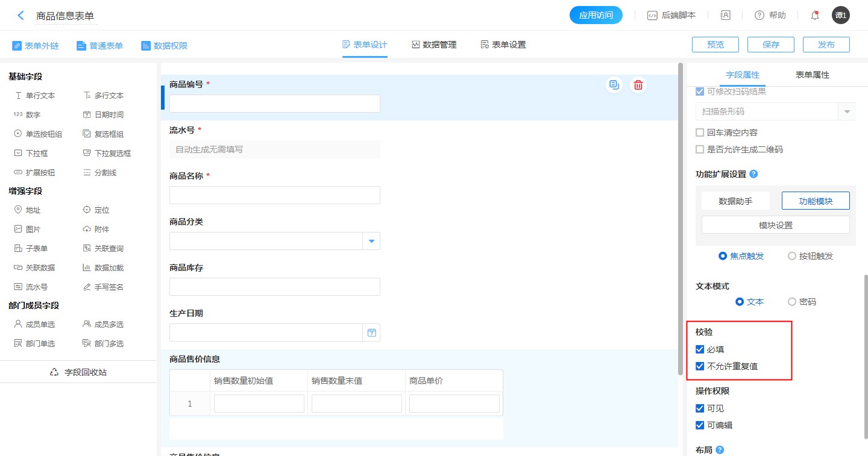Delete the 商品编号 field with trash icon
Screen dimensions: 868x456
(638, 85)
